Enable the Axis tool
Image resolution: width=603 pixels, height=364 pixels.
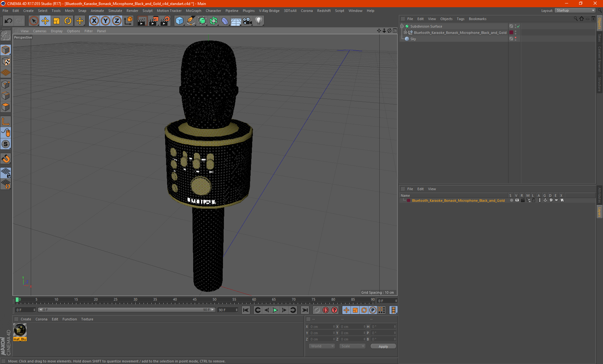click(6, 121)
